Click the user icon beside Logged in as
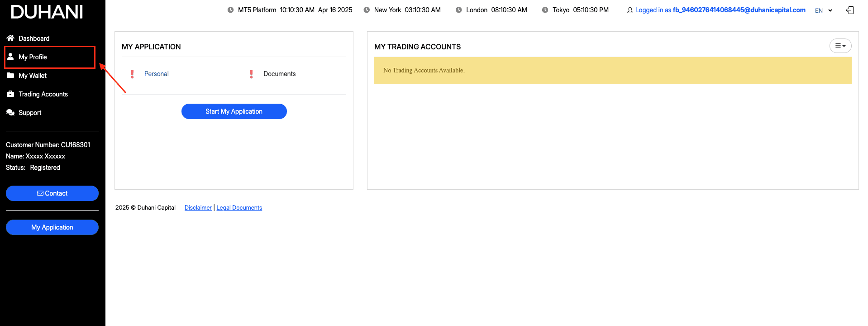868x326 pixels. [x=630, y=10]
